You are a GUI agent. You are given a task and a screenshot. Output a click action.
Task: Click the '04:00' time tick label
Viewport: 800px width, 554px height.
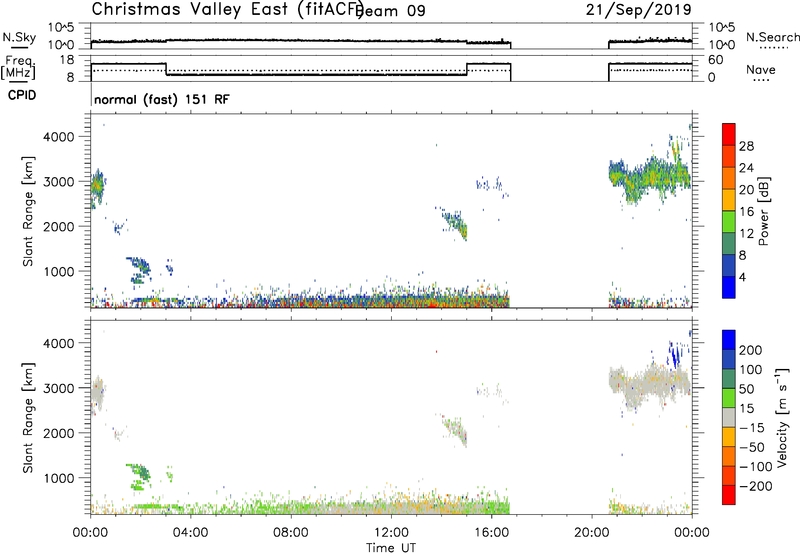point(191,533)
